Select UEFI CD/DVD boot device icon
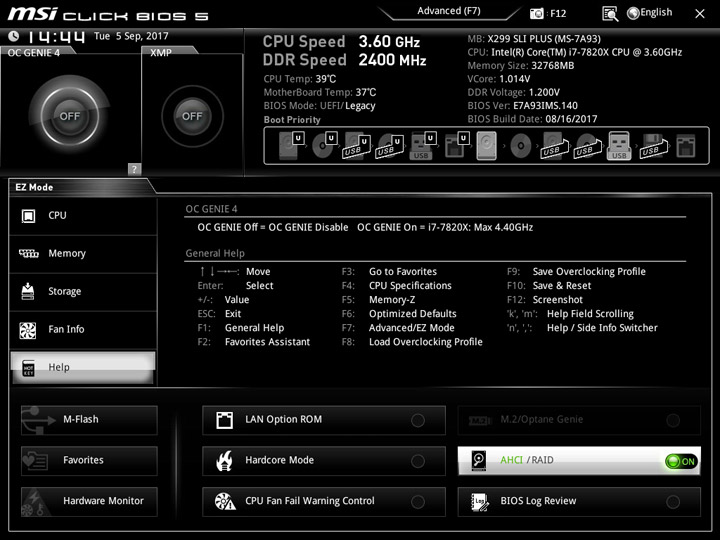Viewport: 720px width, 540px height. (324, 145)
